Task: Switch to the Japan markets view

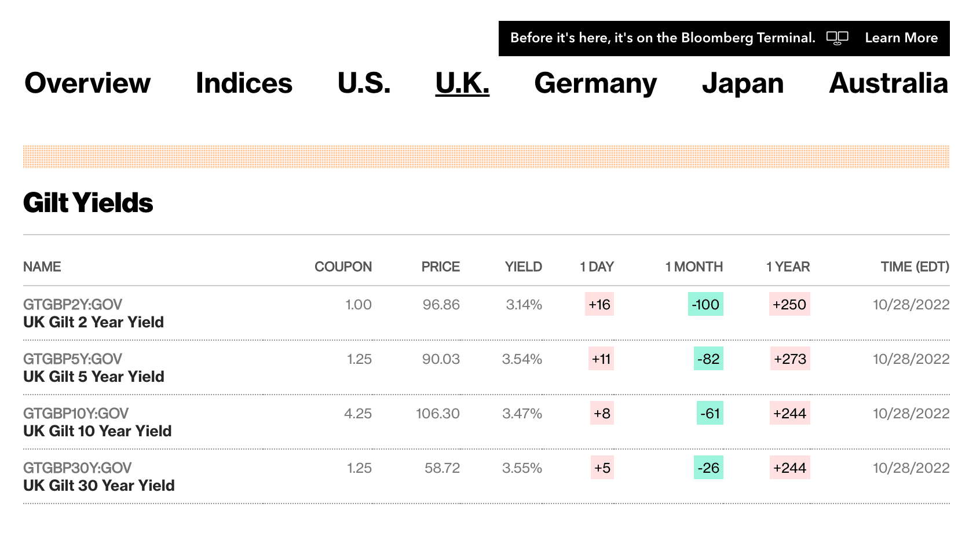Action: click(743, 83)
